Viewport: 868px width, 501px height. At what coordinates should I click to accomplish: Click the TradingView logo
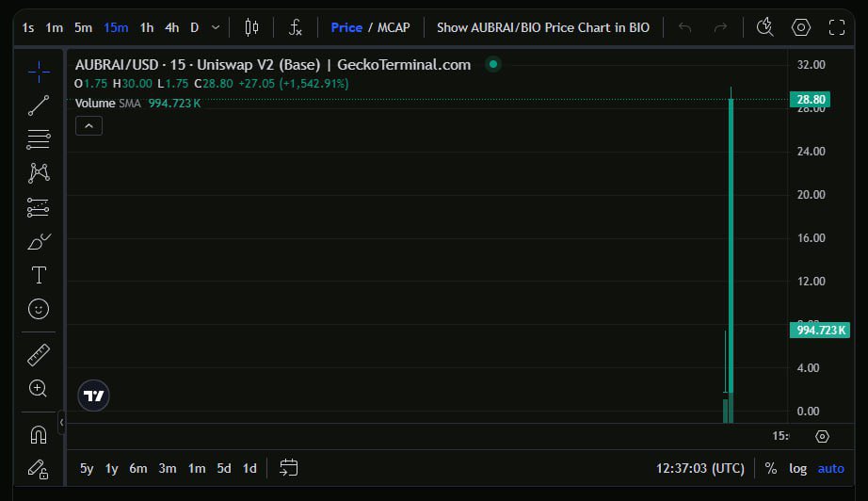click(x=93, y=396)
